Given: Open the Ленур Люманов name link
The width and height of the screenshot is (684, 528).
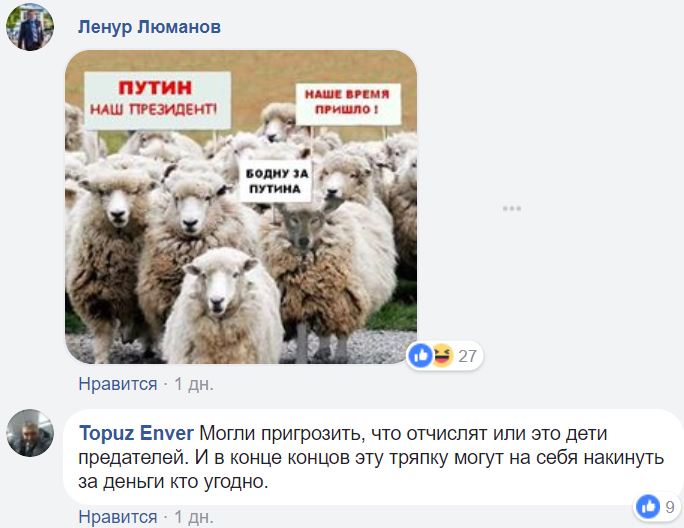Looking at the screenshot, I should [149, 27].
